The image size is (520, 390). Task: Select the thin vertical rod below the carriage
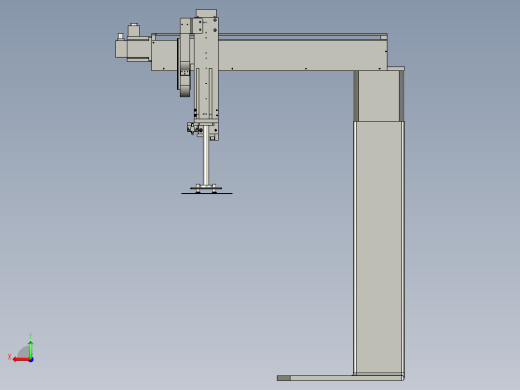click(206, 155)
